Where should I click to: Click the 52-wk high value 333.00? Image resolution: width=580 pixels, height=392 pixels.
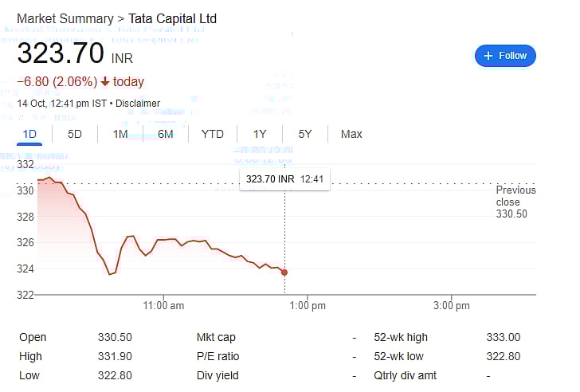503,337
